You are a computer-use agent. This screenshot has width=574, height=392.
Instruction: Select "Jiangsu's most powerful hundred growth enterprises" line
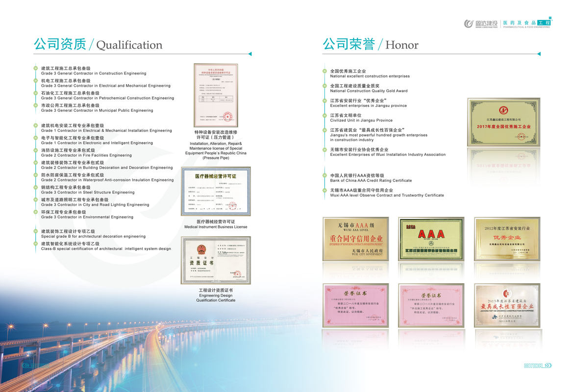pos(379,135)
